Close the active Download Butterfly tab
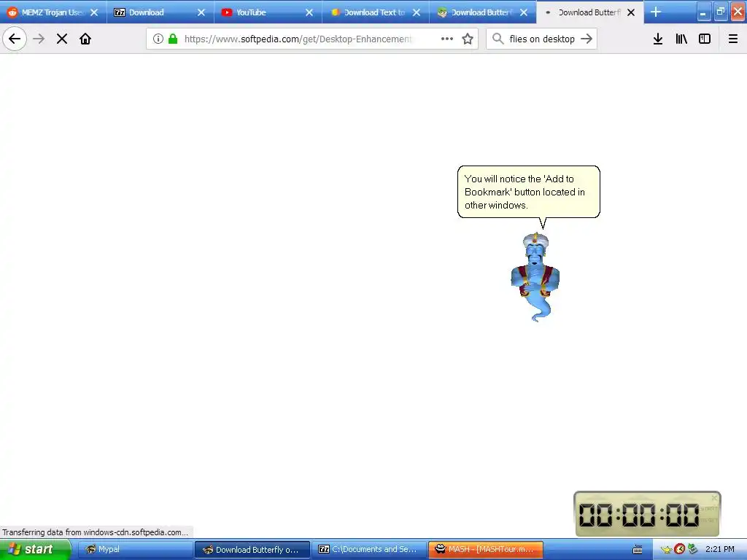 click(x=631, y=12)
